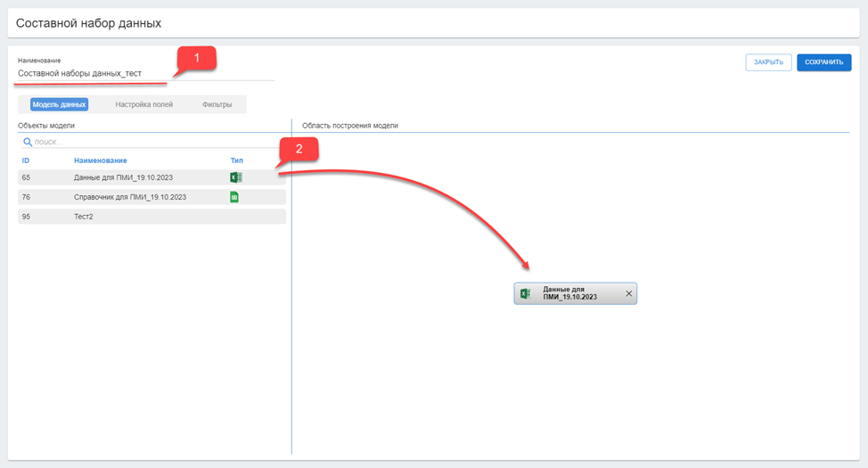Click the Тип column header
The height and width of the screenshot is (468, 868).
point(236,160)
